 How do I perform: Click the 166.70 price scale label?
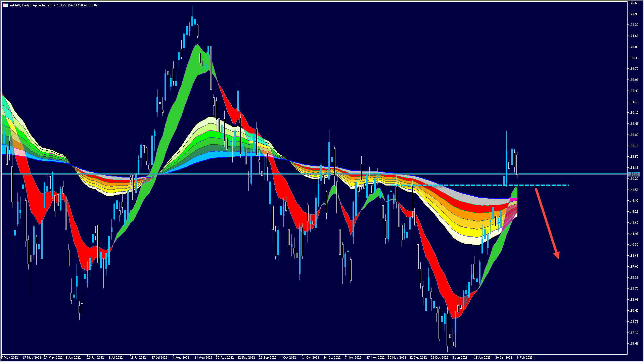(x=634, y=69)
